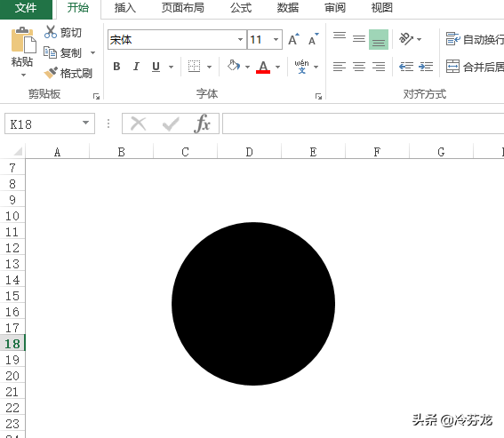Switch to Data (数据) tab
Image resolution: width=504 pixels, height=438 pixels.
288,8
